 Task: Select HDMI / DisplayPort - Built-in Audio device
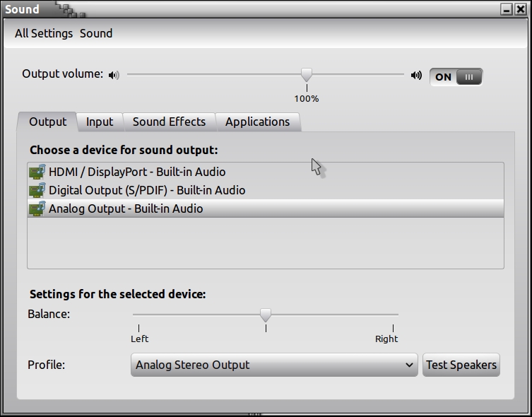(x=137, y=172)
